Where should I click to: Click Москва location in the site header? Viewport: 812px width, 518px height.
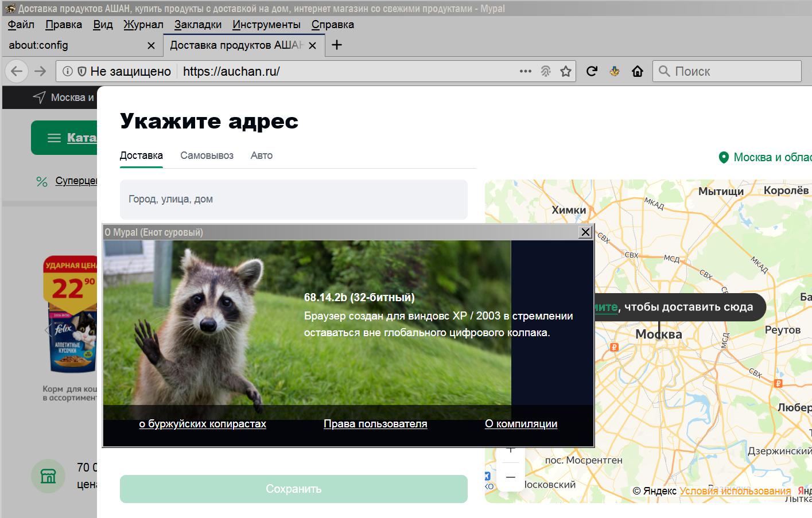tap(72, 98)
